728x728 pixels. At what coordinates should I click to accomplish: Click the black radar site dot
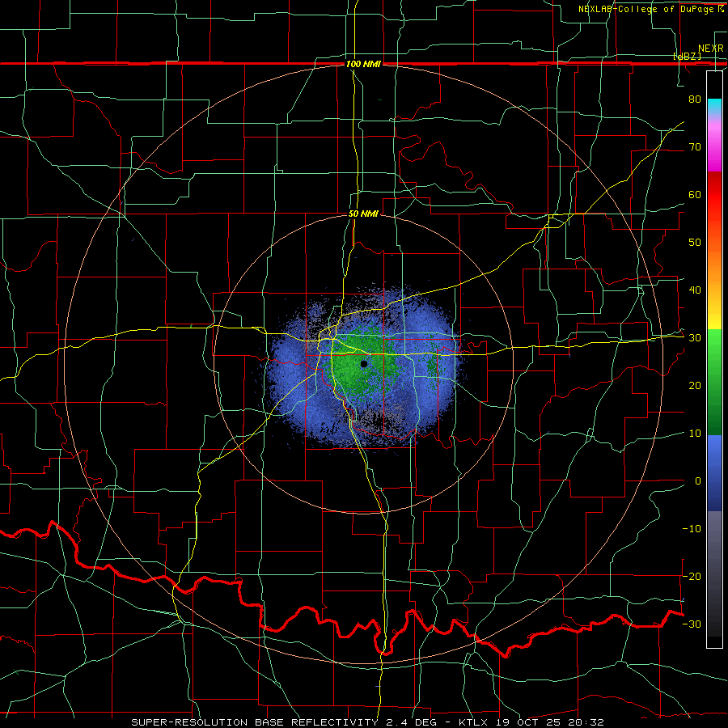364,364
